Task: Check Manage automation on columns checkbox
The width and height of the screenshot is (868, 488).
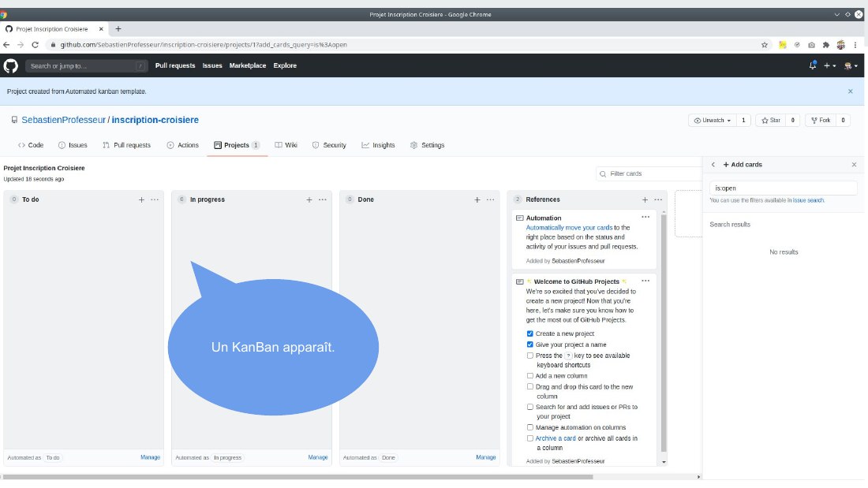Action: point(529,427)
